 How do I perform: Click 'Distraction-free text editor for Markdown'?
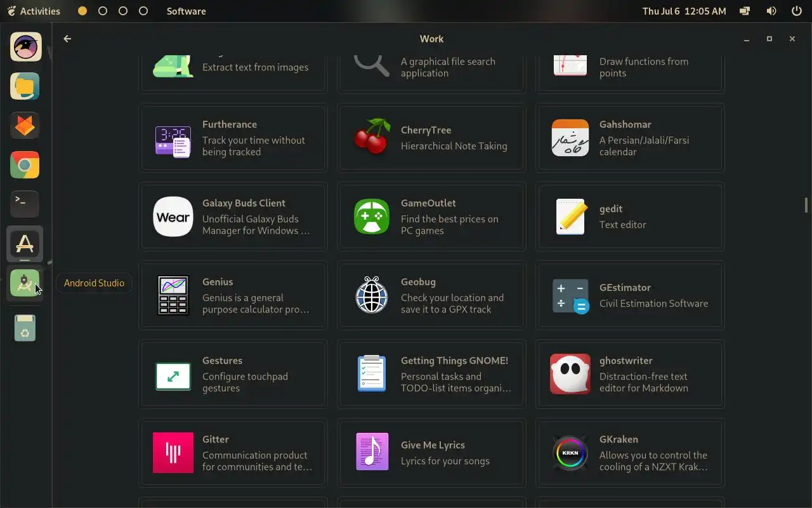click(x=643, y=382)
